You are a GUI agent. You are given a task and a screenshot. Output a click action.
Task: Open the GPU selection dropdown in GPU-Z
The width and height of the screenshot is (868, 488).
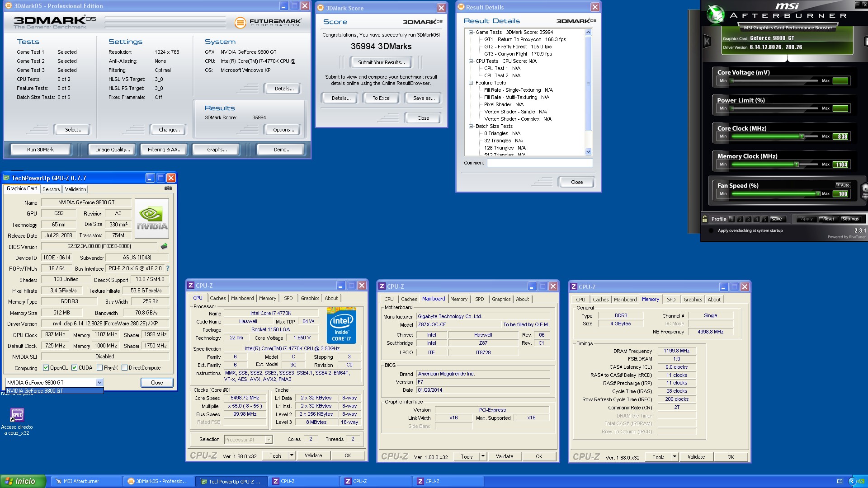(99, 383)
